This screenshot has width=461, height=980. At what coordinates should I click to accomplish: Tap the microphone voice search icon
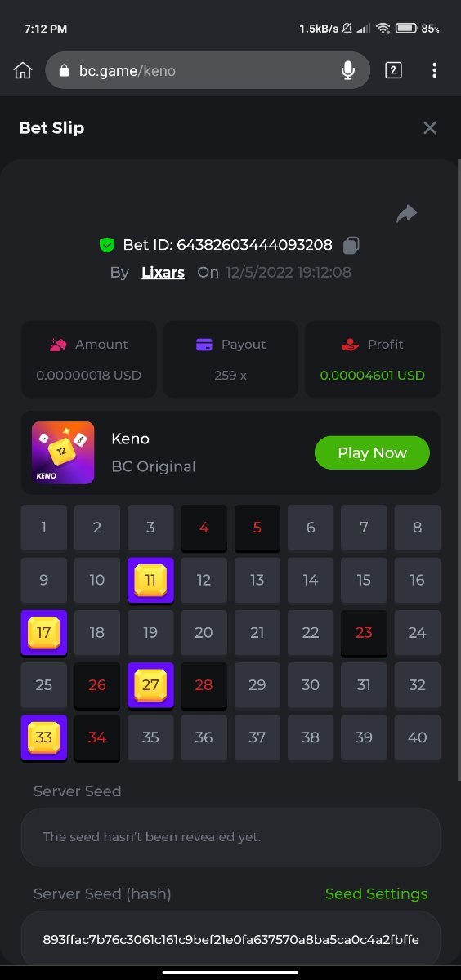coord(348,71)
